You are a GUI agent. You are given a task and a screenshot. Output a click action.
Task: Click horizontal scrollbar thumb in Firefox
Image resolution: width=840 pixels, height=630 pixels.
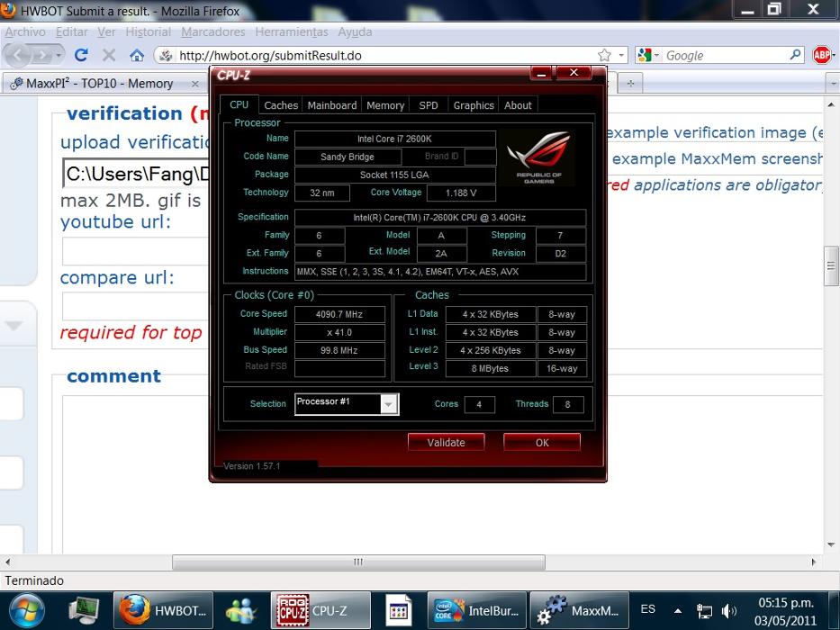(x=358, y=562)
